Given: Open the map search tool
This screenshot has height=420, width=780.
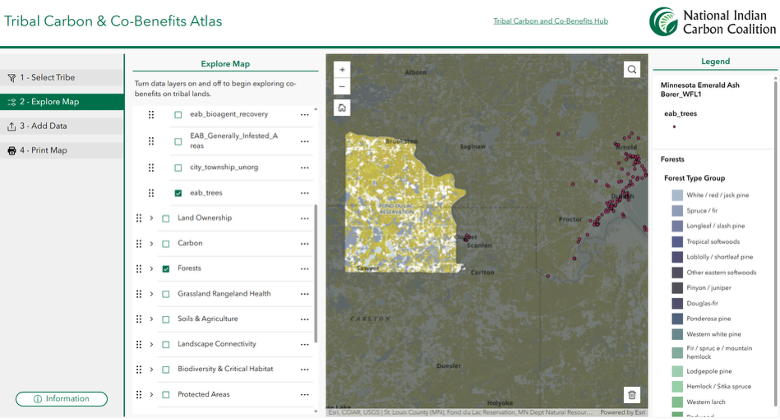Looking at the screenshot, I should 632,70.
